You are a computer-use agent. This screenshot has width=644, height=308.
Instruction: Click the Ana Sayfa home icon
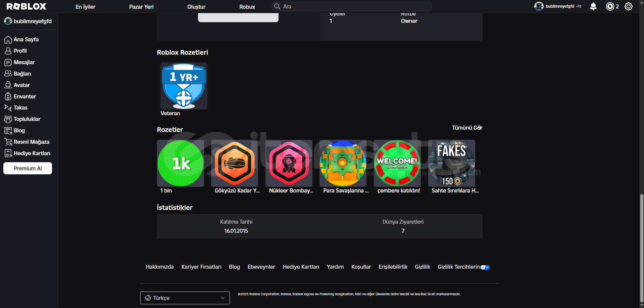[8, 40]
